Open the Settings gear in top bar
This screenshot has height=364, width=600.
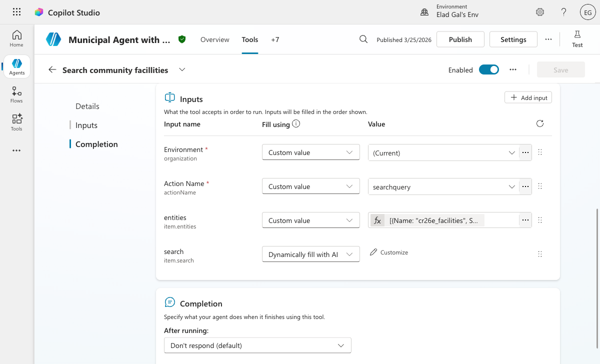coord(540,12)
